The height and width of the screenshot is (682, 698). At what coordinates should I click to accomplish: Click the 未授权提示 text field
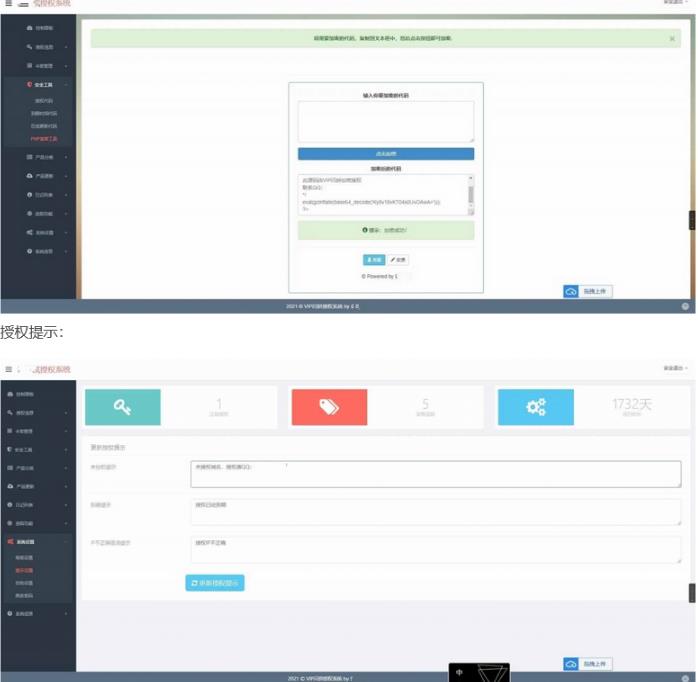[x=435, y=474]
